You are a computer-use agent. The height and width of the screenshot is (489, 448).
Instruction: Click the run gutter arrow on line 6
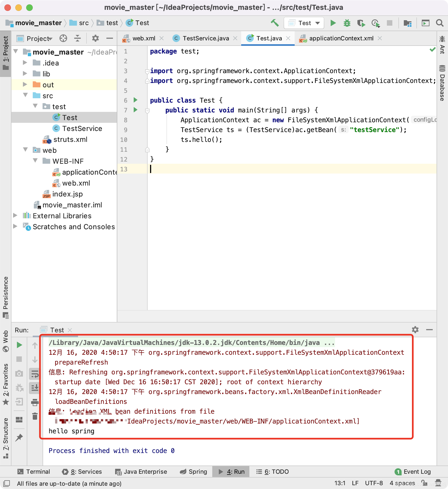click(135, 100)
